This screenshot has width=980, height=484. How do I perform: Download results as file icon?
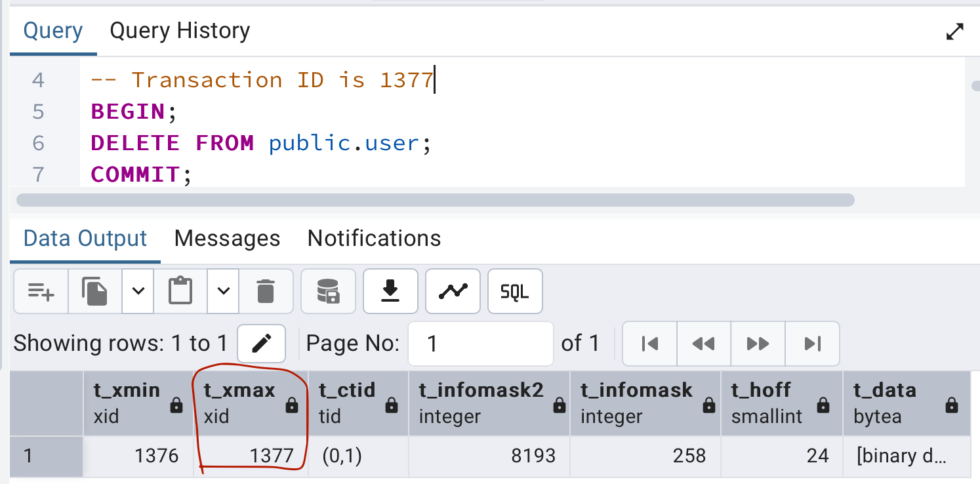point(390,291)
